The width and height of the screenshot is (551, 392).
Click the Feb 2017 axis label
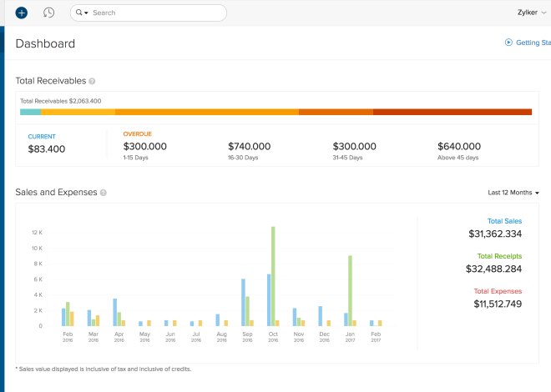pos(376,337)
